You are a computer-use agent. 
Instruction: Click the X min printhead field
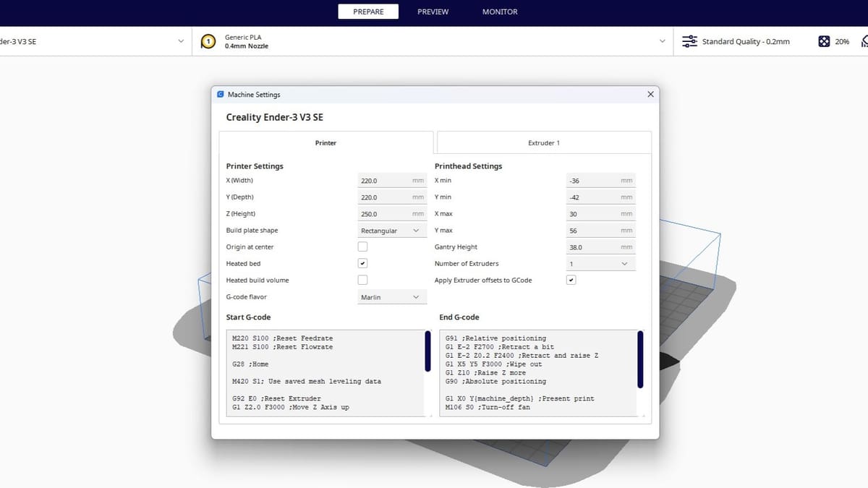pos(600,181)
